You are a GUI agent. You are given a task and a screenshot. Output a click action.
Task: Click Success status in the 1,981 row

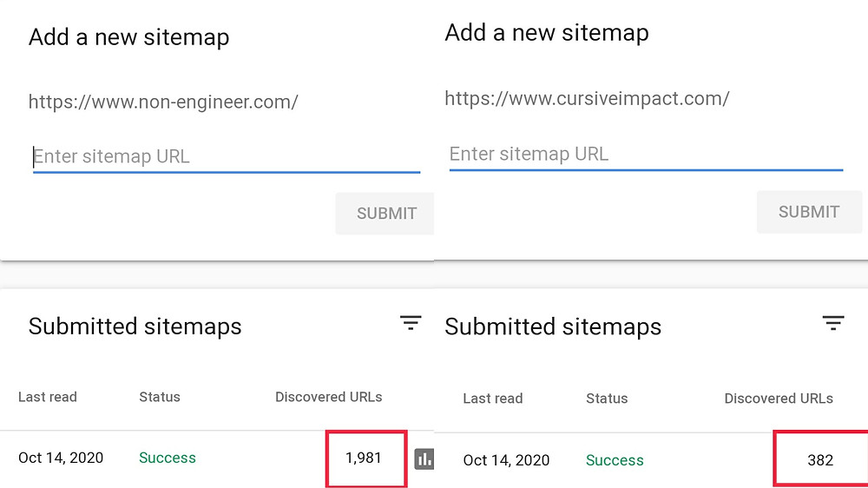(168, 458)
